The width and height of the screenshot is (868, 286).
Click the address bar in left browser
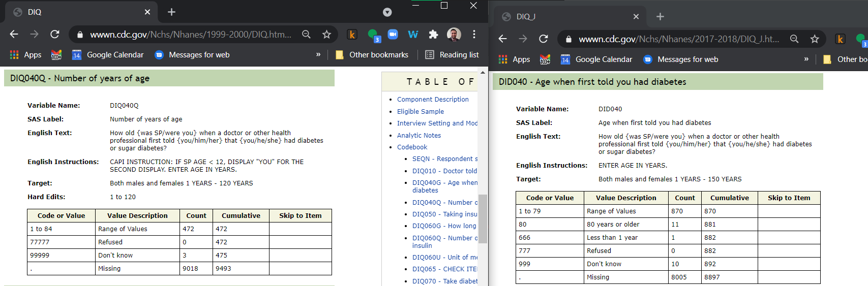coord(191,34)
